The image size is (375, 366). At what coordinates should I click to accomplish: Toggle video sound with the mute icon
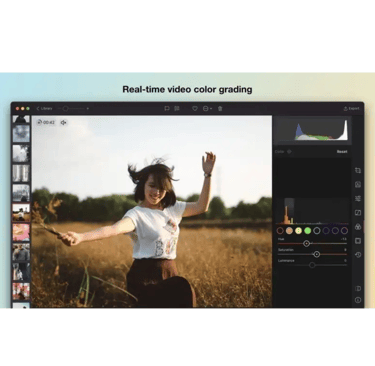pos(63,123)
